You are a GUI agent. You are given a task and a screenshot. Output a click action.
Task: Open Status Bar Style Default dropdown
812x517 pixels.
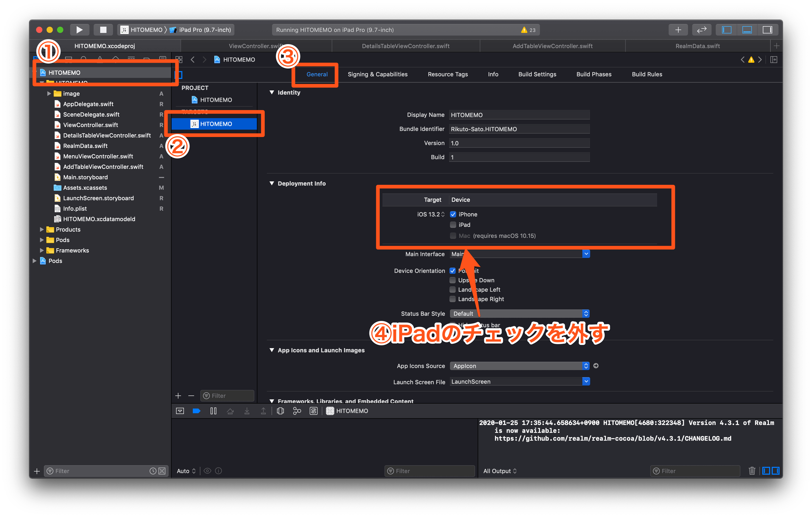[x=520, y=314]
